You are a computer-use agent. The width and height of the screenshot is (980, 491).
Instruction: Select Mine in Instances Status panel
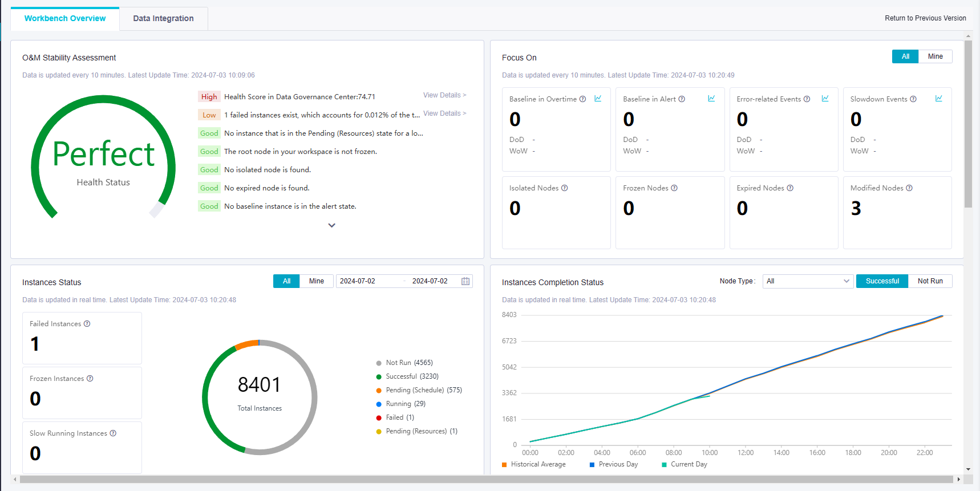317,281
